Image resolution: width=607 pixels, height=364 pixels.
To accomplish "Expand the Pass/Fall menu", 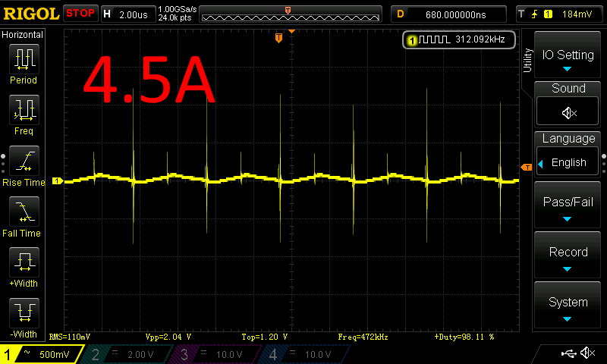I will click(x=568, y=205).
